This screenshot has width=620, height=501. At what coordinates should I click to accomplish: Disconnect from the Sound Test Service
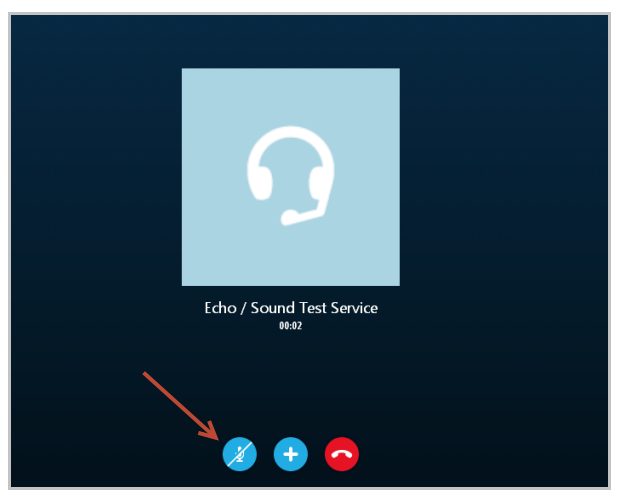tap(342, 454)
